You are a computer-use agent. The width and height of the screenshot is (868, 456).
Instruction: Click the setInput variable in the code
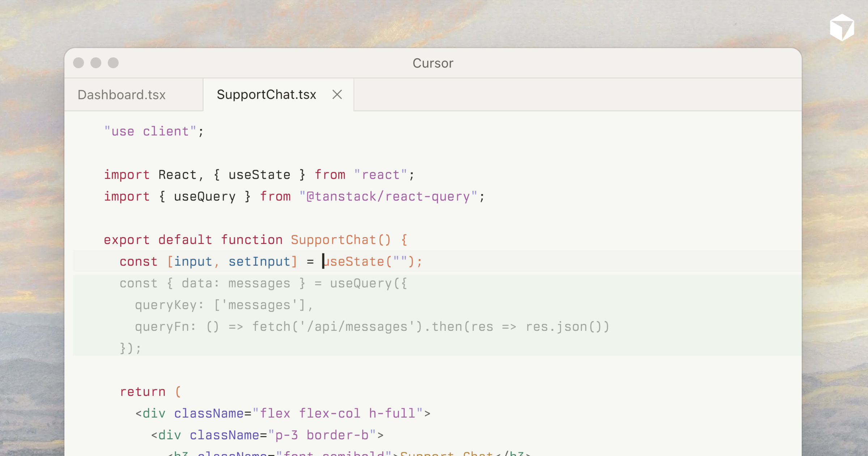pos(259,262)
